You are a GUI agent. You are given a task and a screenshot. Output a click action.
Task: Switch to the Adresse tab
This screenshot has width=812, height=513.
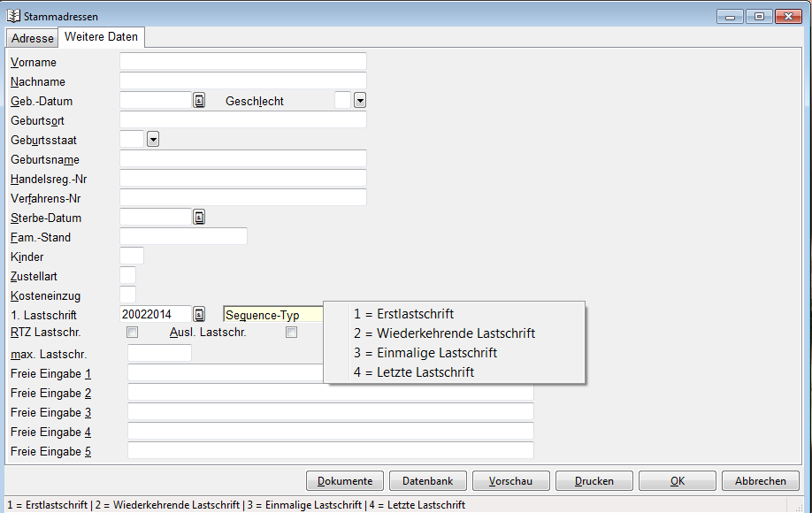33,39
